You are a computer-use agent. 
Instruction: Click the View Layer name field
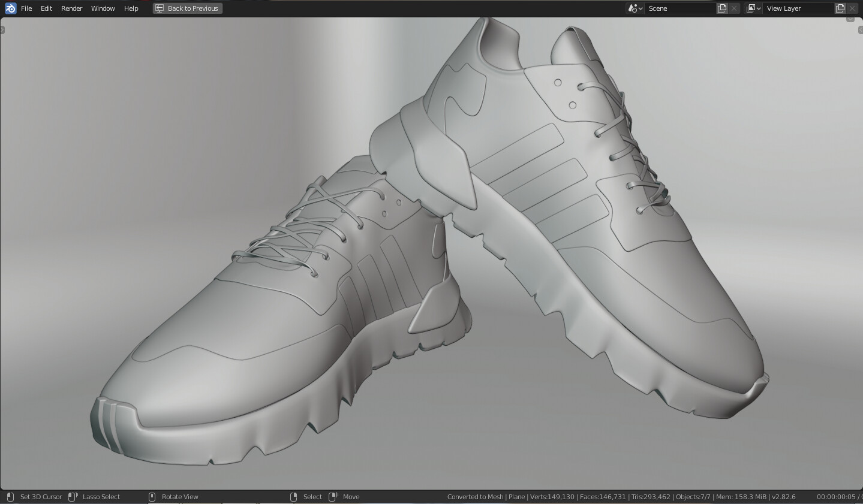[x=799, y=8]
